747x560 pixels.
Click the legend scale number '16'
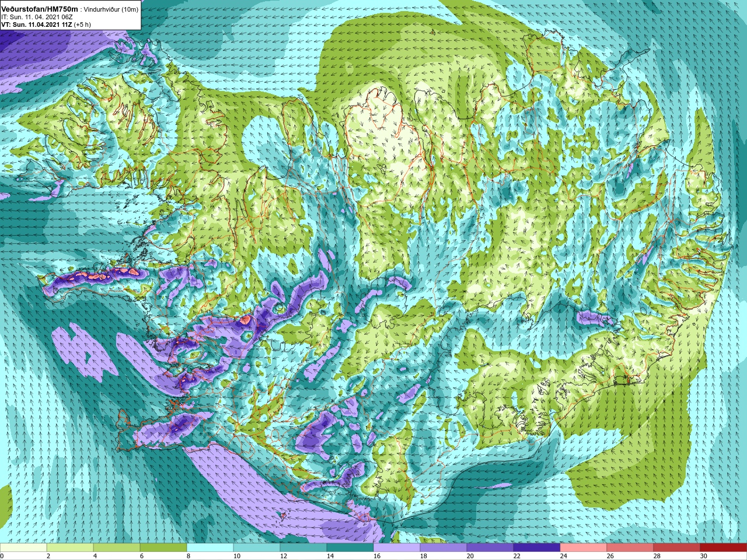(378, 556)
